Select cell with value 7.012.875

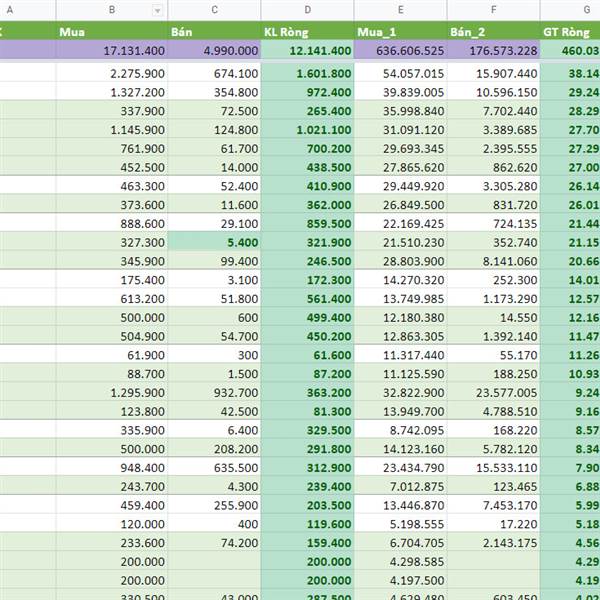click(401, 486)
